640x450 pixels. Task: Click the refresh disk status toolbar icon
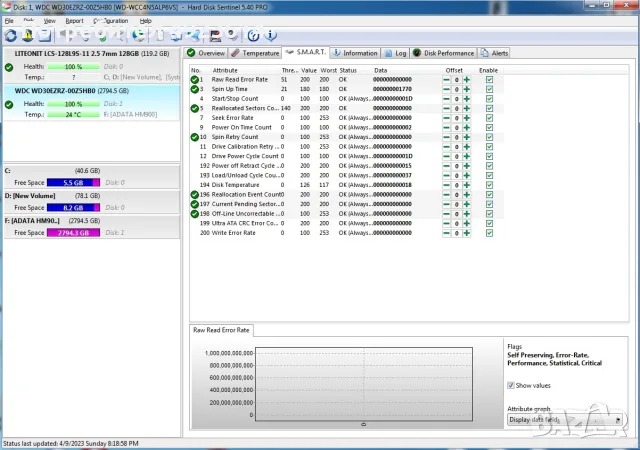pyautogui.click(x=11, y=36)
